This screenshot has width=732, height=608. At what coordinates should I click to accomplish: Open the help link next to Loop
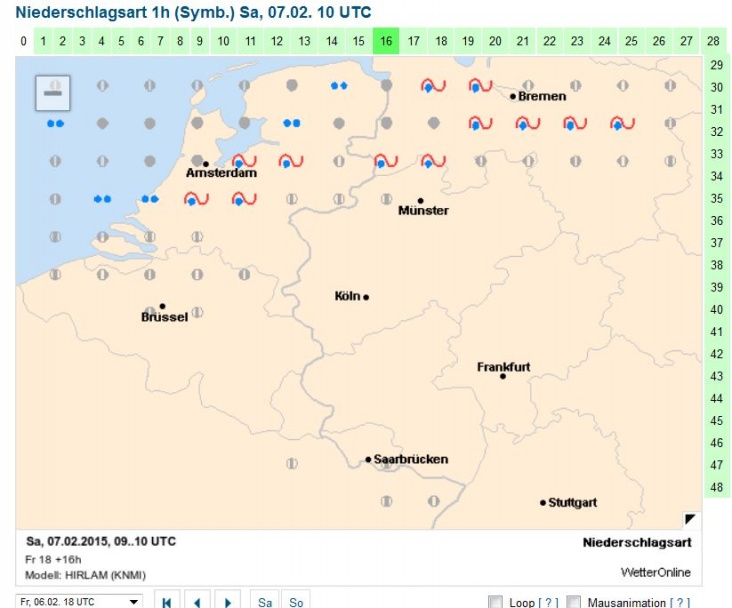tap(548, 602)
